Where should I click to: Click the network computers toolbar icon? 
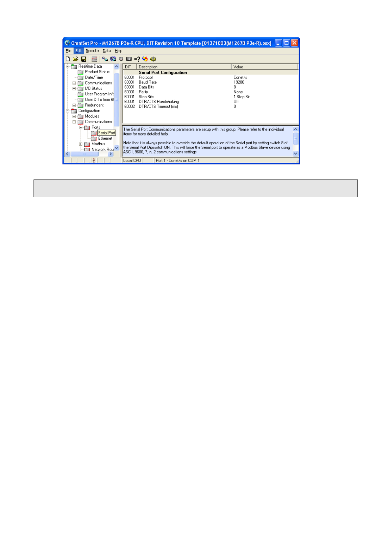(x=113, y=59)
